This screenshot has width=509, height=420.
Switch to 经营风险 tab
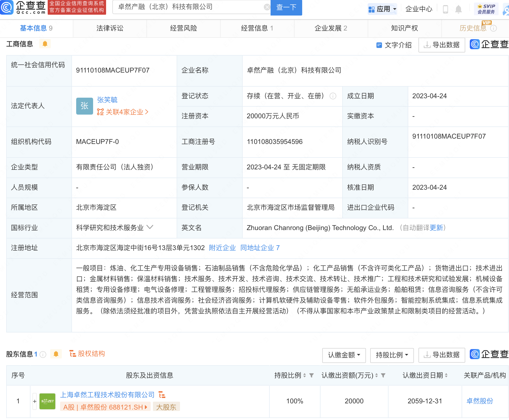[183, 28]
